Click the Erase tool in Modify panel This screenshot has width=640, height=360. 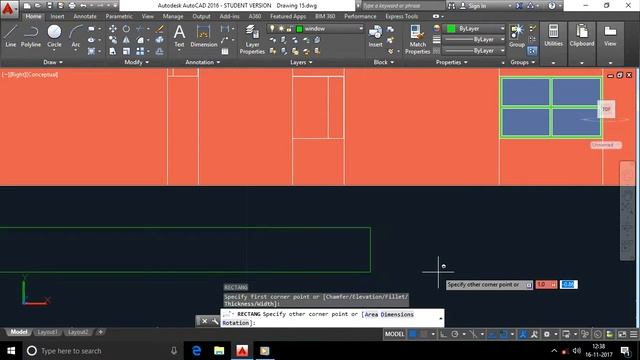pyautogui.click(x=160, y=29)
